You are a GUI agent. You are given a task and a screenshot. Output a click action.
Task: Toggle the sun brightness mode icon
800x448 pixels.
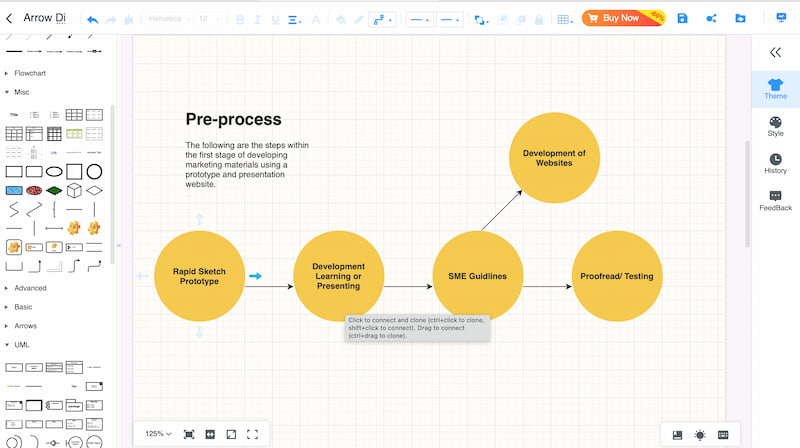click(700, 434)
